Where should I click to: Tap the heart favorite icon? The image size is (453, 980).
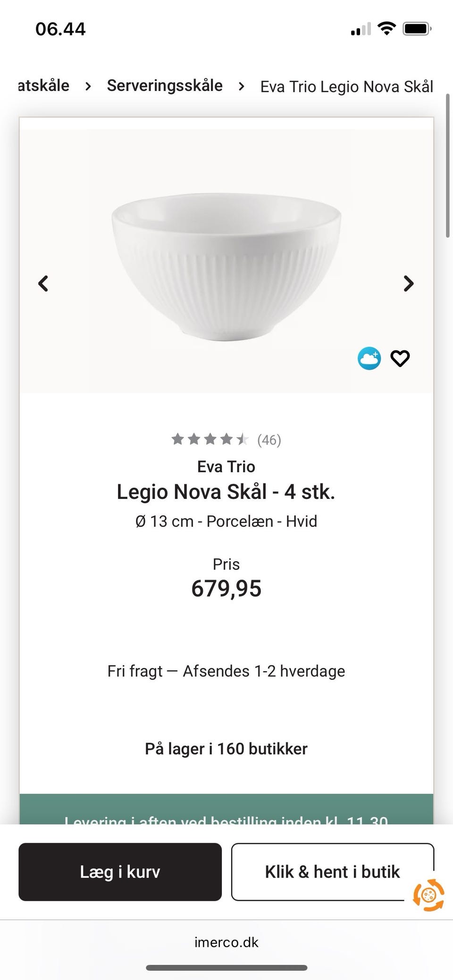pos(400,359)
